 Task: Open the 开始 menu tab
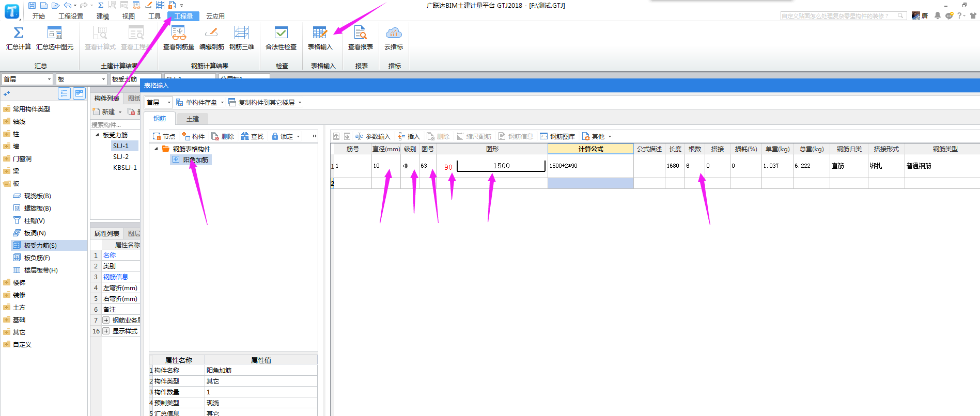pos(39,16)
